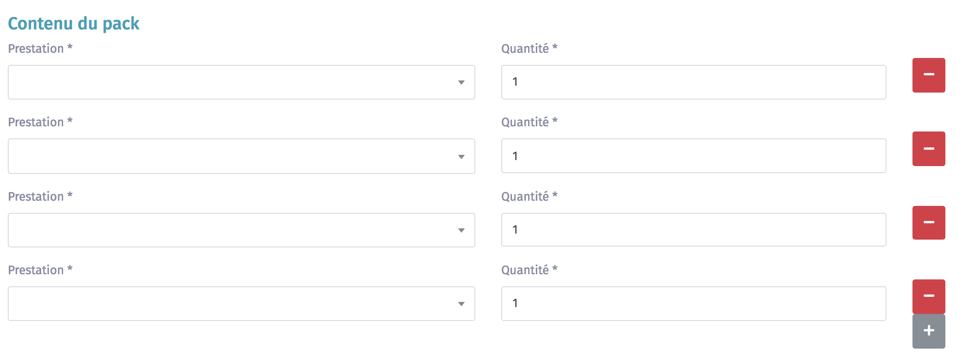Click the fourth Quantité text field

pyautogui.click(x=693, y=304)
